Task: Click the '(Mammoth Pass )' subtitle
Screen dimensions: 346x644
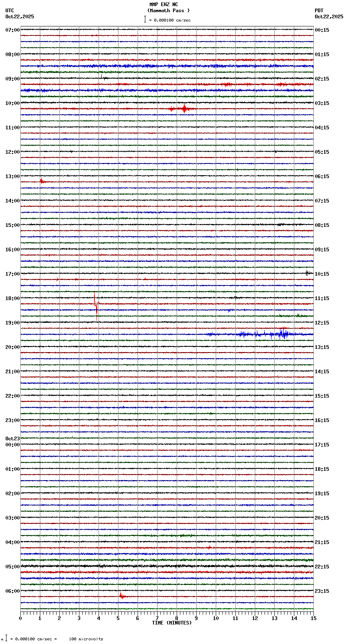Action: pos(169,11)
